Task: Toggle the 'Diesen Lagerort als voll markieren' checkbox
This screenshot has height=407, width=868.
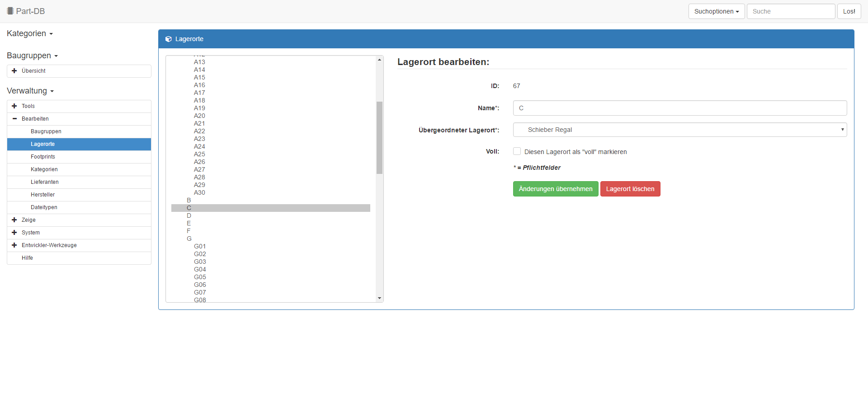Action: (x=517, y=151)
